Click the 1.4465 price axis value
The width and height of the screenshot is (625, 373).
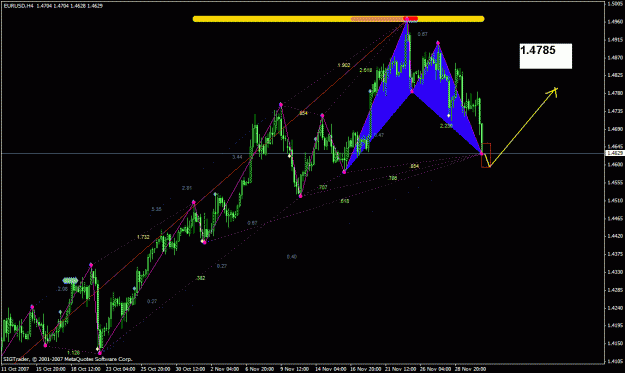615,218
